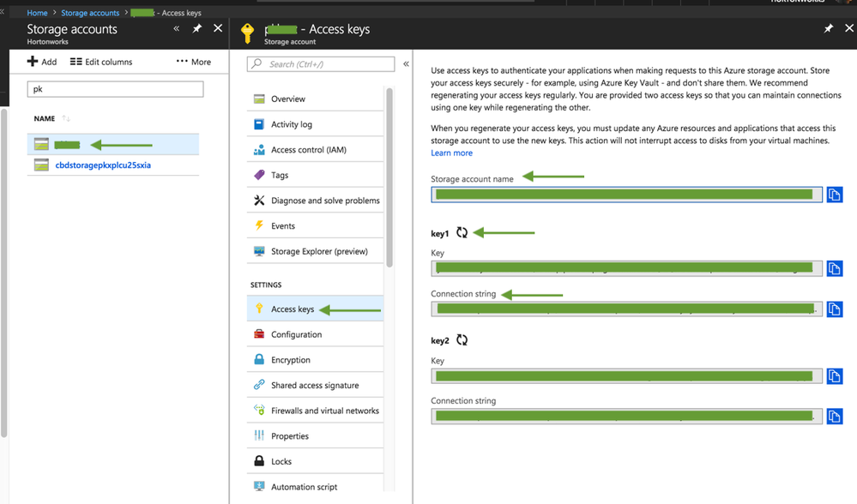The image size is (857, 504).
Task: Copy the key2 Key value
Action: [x=835, y=375]
